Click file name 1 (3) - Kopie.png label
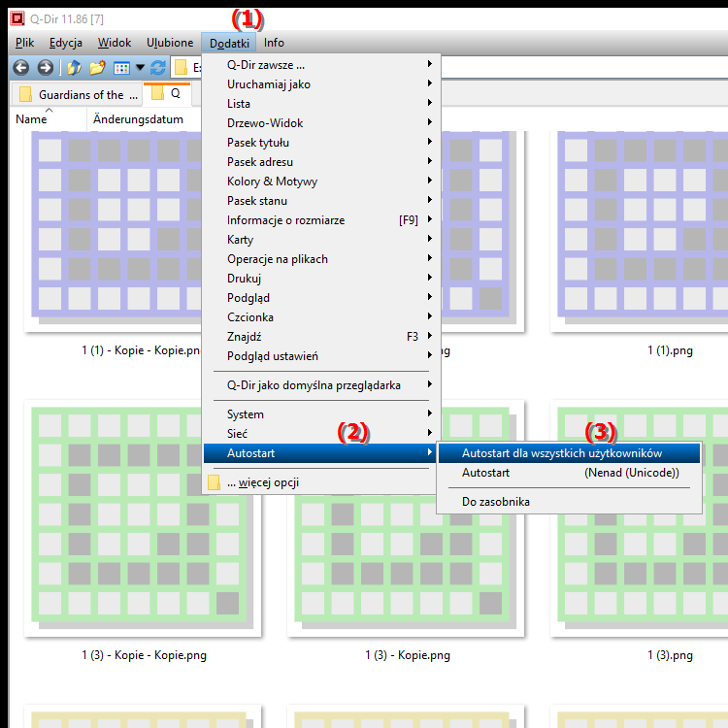Screen dimensions: 728x728 [407, 655]
